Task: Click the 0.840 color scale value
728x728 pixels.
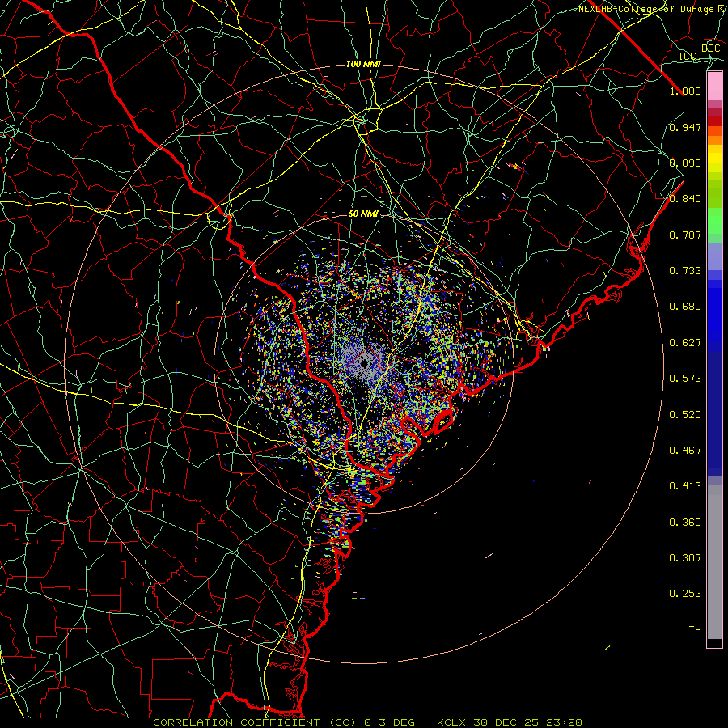Action: point(685,199)
